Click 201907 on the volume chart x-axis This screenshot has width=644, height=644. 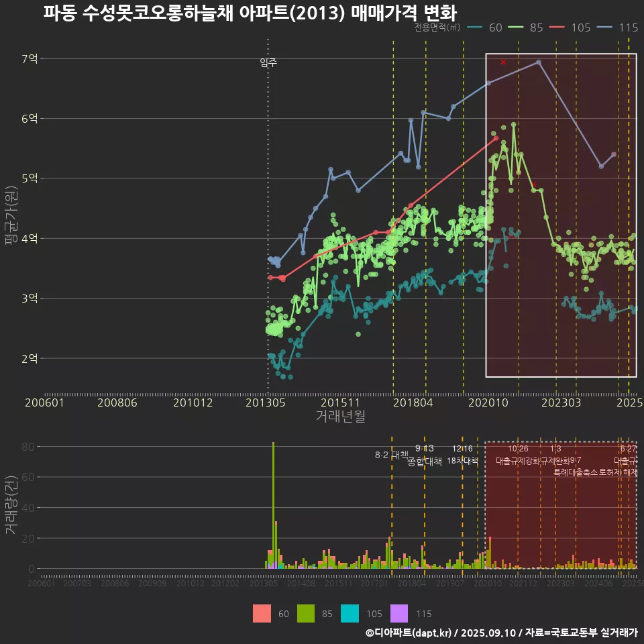pyautogui.click(x=449, y=583)
